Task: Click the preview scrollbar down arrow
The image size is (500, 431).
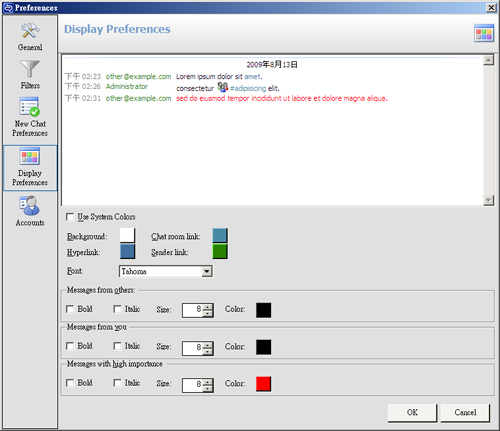Action: point(488,200)
